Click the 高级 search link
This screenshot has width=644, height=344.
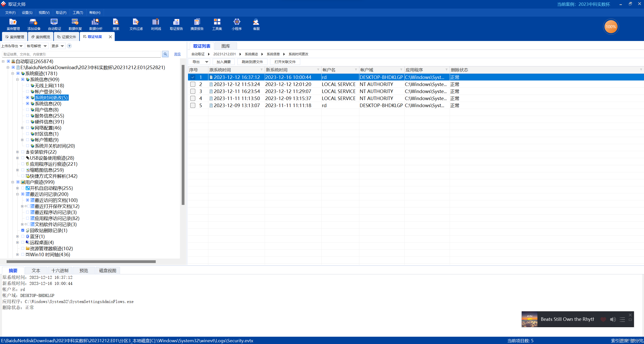(177, 54)
